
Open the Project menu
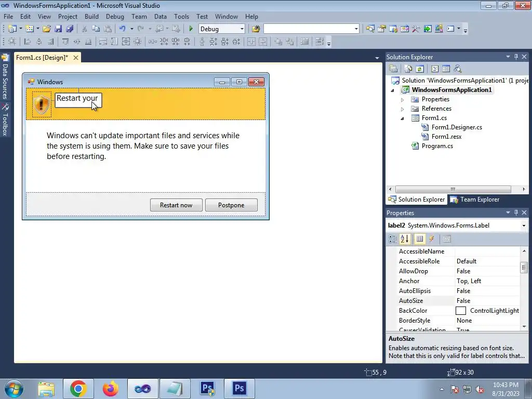68,17
